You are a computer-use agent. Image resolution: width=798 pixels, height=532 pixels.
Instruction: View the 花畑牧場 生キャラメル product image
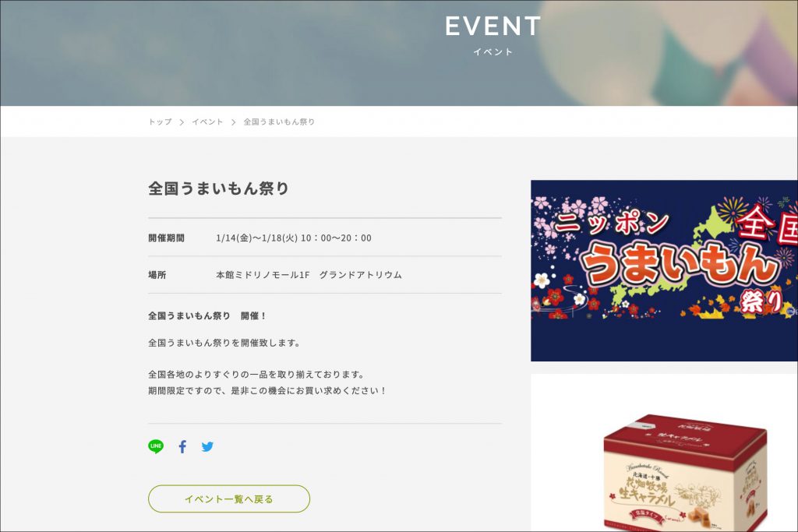click(664, 453)
